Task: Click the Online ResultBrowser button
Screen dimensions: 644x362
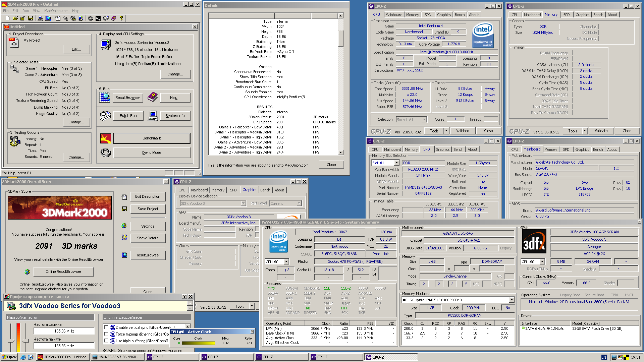Action: coord(63,271)
